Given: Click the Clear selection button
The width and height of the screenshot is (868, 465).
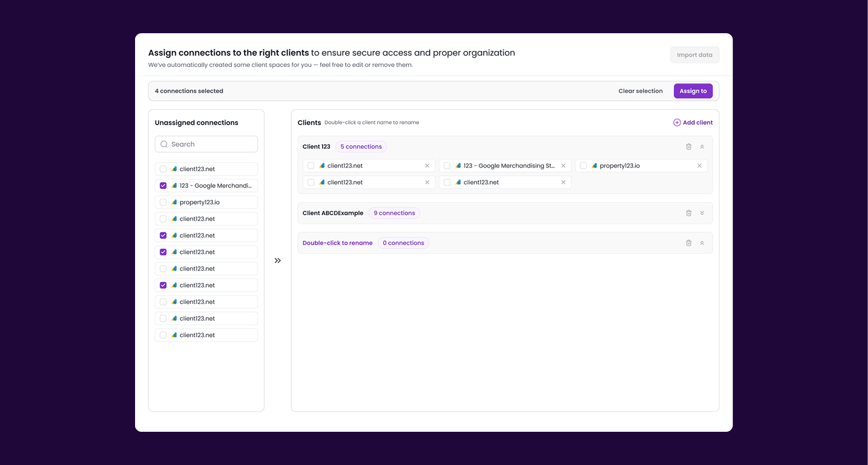Looking at the screenshot, I should pos(640,91).
